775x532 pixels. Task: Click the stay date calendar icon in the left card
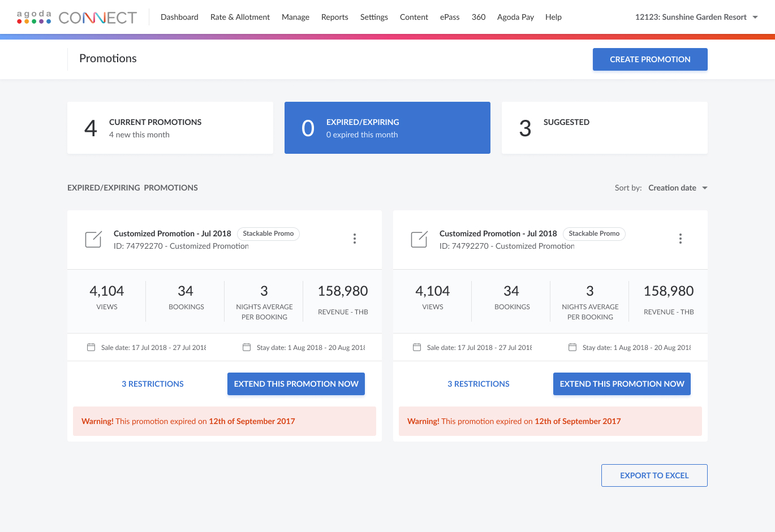(x=247, y=347)
